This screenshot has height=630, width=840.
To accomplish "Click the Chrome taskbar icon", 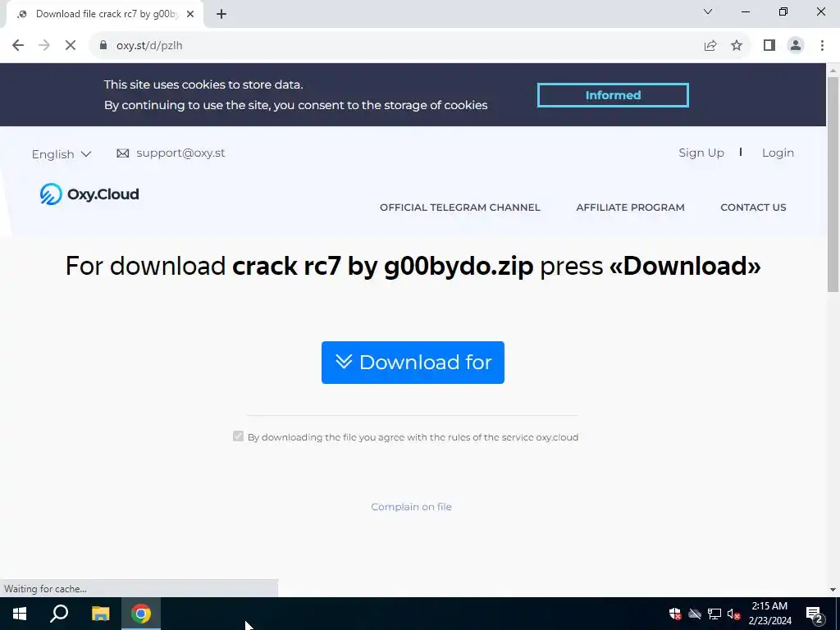I will (141, 614).
